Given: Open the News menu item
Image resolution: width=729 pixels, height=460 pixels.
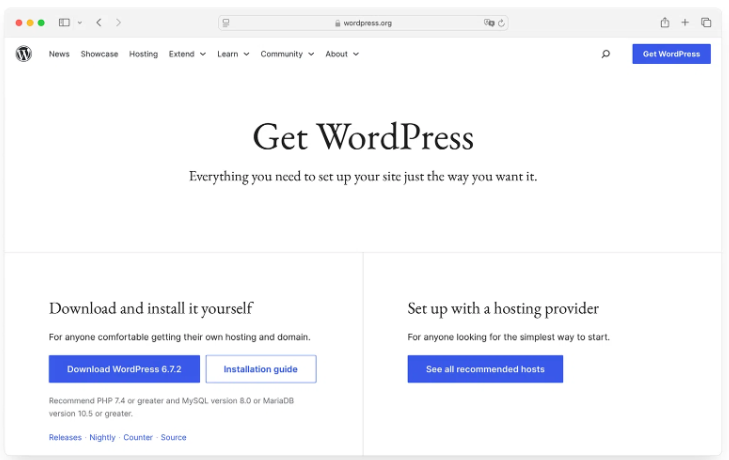Looking at the screenshot, I should pos(59,54).
